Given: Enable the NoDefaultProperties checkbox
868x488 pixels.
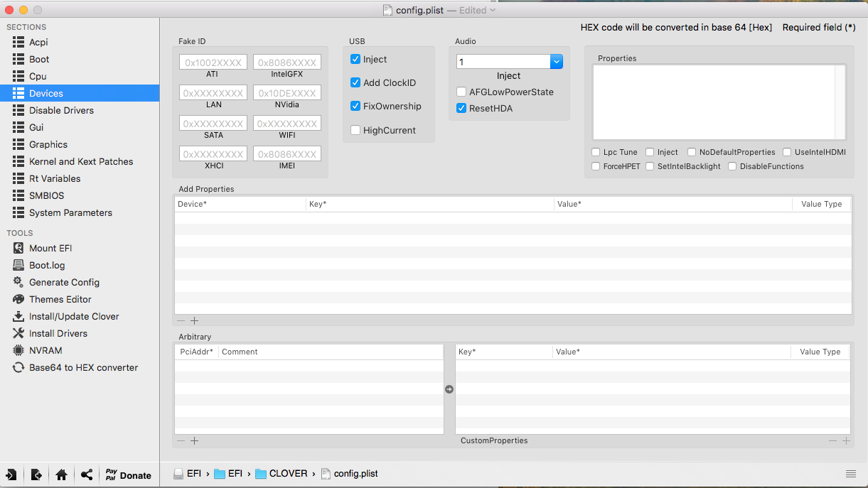Looking at the screenshot, I should 692,152.
